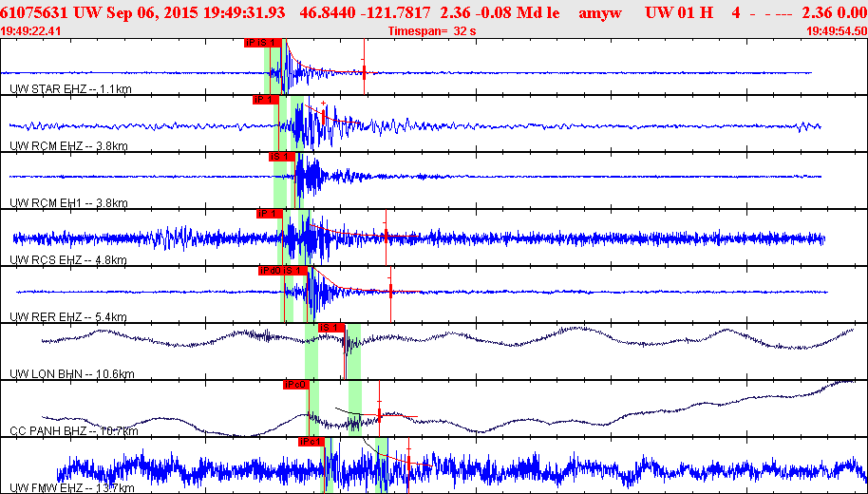Image resolution: width=868 pixels, height=494 pixels.
Task: Click the red coda end marker on FMW EHZ trace
Action: [408, 462]
